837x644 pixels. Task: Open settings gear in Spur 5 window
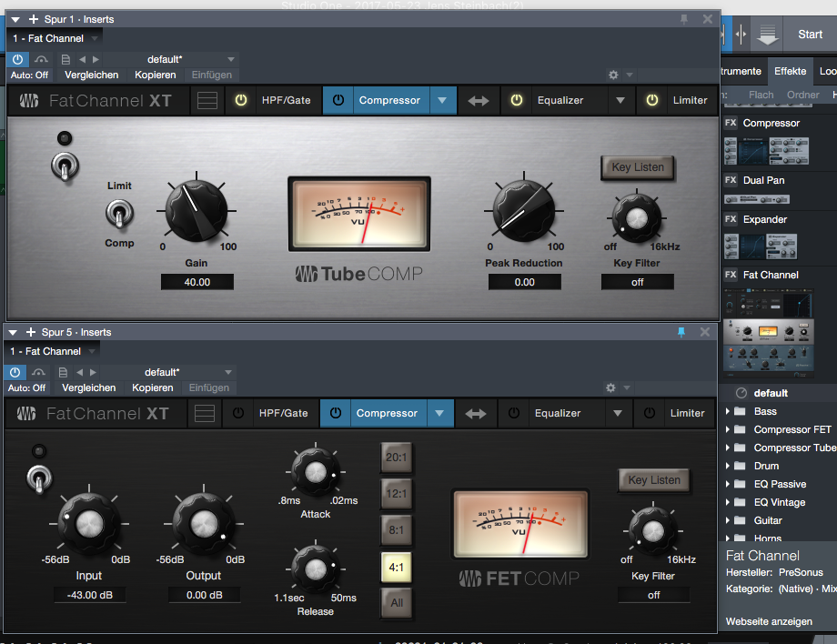tap(610, 387)
